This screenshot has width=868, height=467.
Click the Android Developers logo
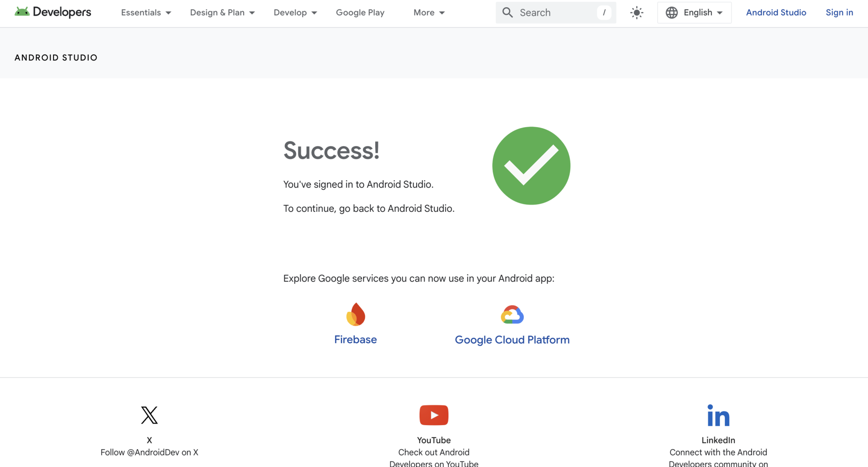point(53,12)
